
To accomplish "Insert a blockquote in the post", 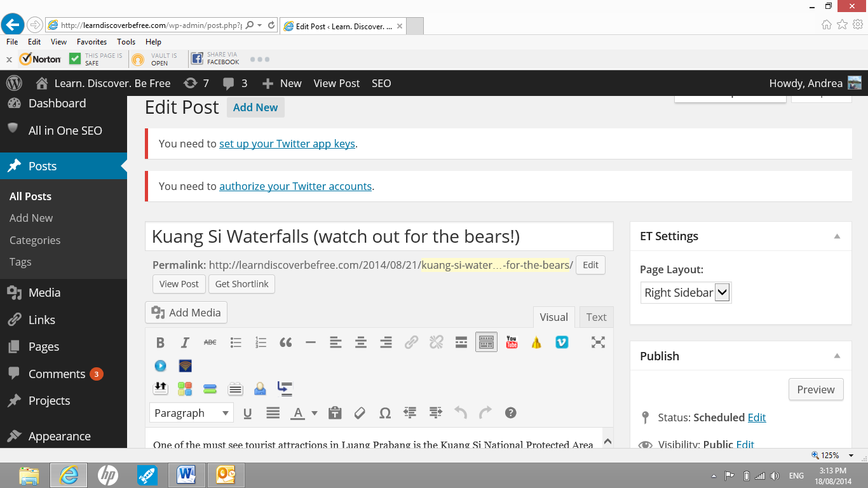I will (x=286, y=342).
